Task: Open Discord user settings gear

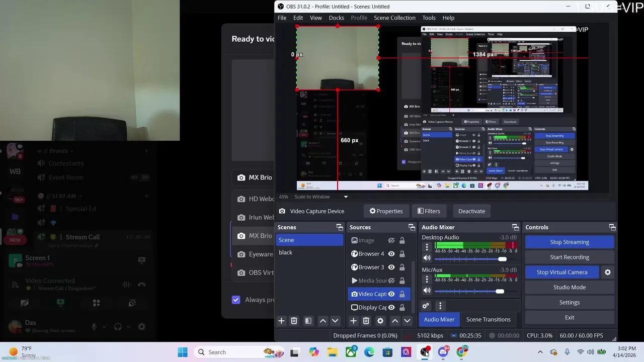Action: click(x=142, y=326)
